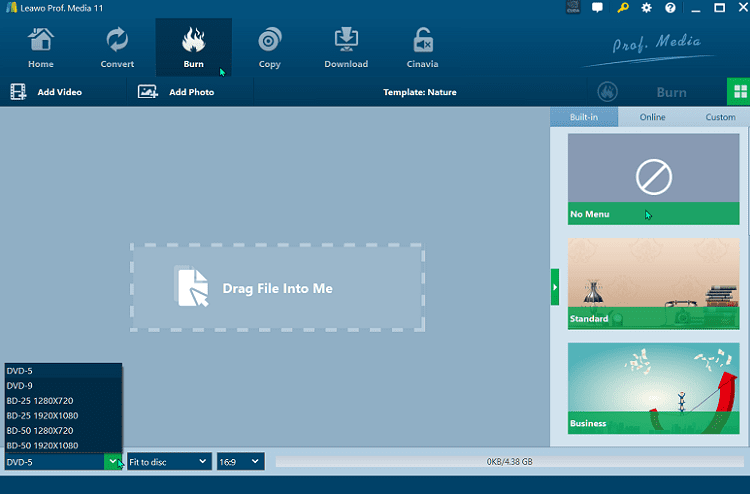Screen dimensions: 750x494
Task: Open the Download module
Action: (x=346, y=47)
